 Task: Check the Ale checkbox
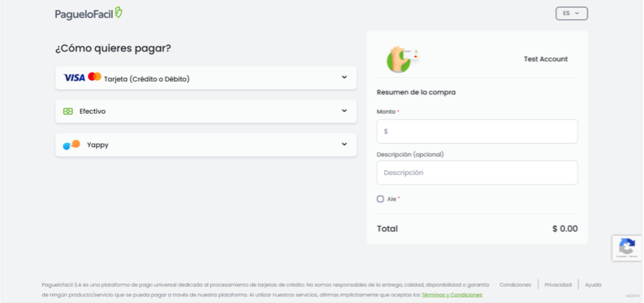pos(380,199)
